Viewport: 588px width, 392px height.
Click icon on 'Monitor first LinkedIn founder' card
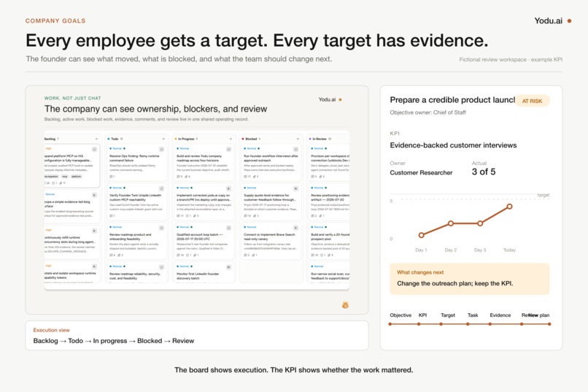[x=229, y=267]
